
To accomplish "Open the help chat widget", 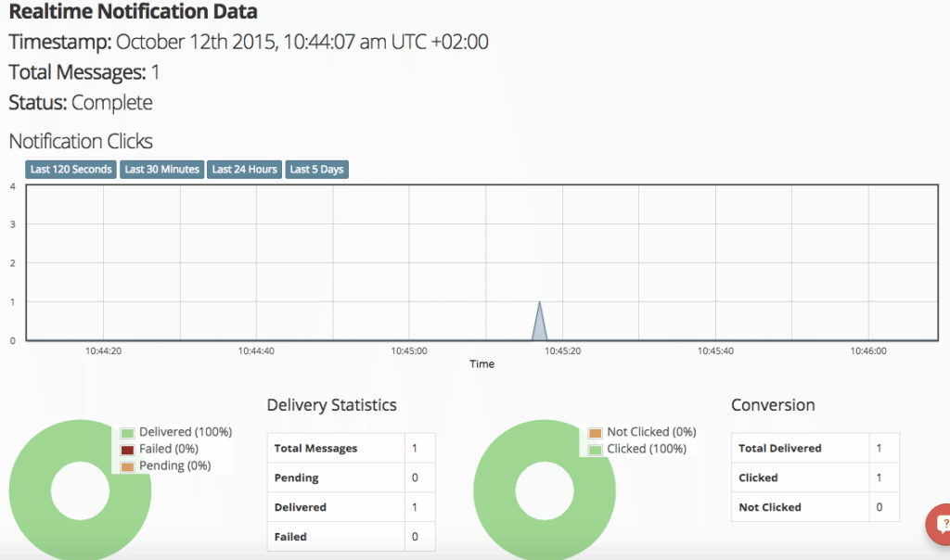I will pyautogui.click(x=940, y=525).
